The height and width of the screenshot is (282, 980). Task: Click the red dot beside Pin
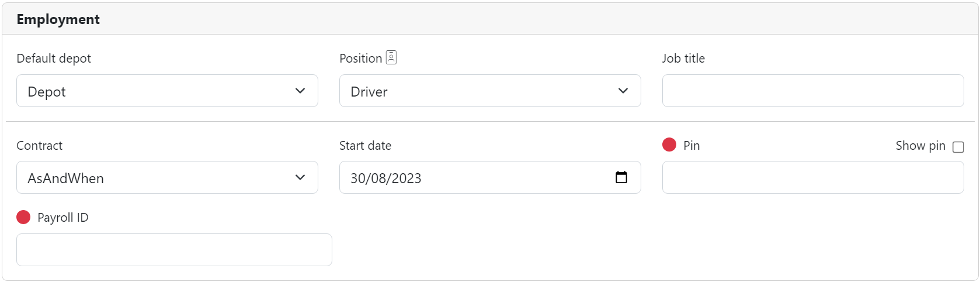click(669, 145)
